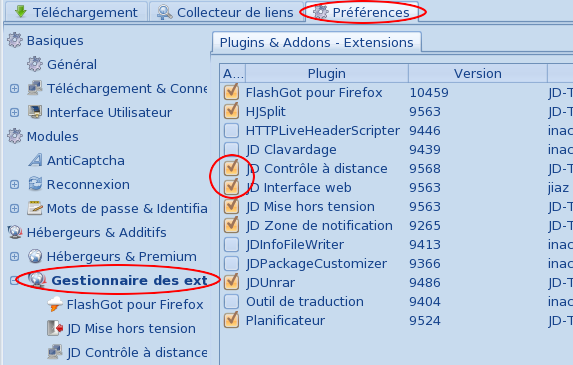Viewport: 573px width, 365px height.
Task: Click the JD Contrôle à distance computers icon
Action: (x=55, y=352)
